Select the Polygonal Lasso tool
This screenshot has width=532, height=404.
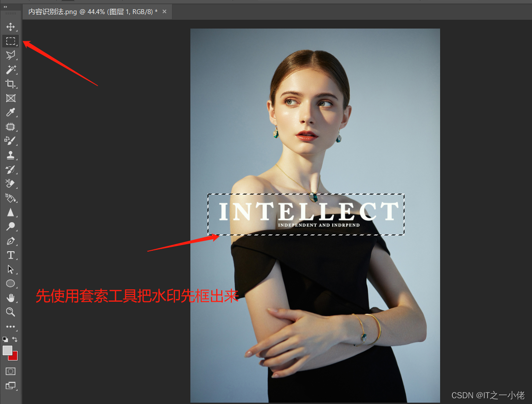pos(11,55)
